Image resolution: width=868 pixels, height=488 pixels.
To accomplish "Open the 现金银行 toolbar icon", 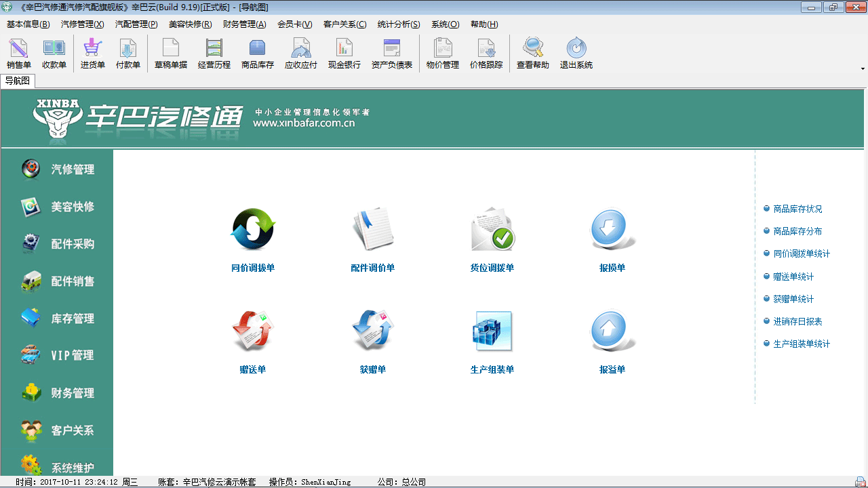I will (x=344, y=54).
